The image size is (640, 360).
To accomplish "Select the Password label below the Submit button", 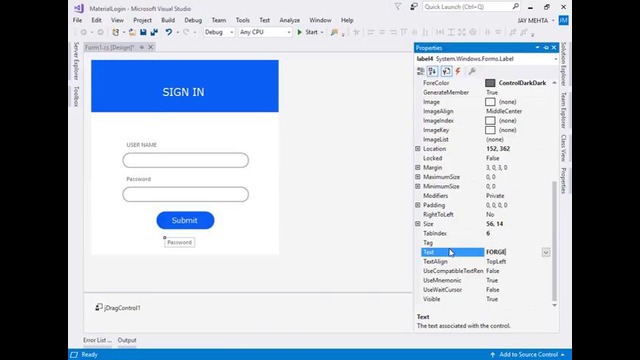I will click(180, 242).
